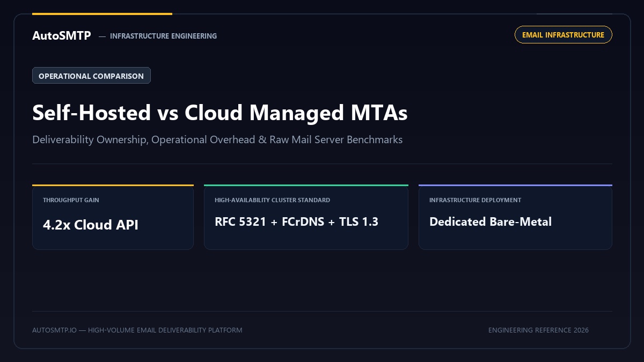Click the Deliverability Ownership subtitle line
This screenshot has height=362, width=644.
(217, 139)
